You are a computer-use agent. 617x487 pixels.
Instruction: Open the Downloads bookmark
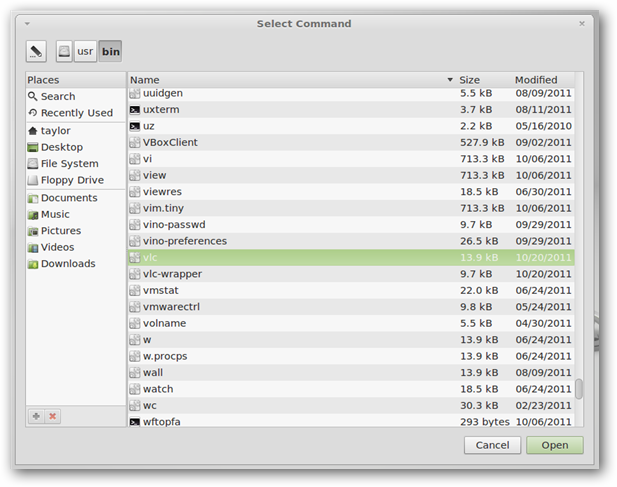(76, 264)
